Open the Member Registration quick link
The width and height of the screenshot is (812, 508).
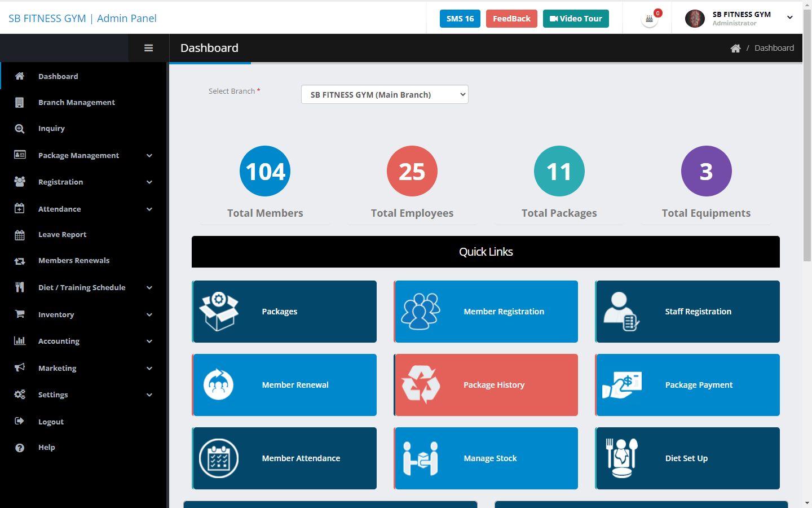pyautogui.click(x=486, y=312)
